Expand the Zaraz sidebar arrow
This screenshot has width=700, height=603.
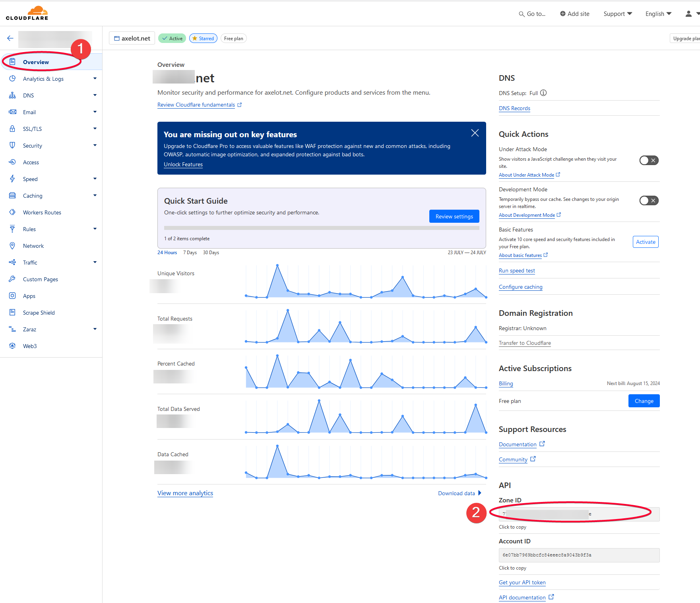tap(95, 329)
